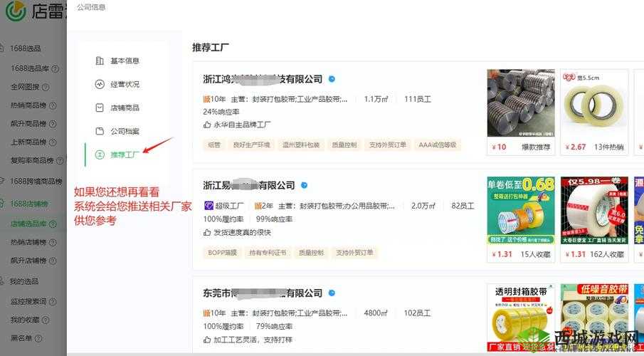Click help icon next to 热销商品榜
This screenshot has width=644, height=356.
[x=53, y=105]
